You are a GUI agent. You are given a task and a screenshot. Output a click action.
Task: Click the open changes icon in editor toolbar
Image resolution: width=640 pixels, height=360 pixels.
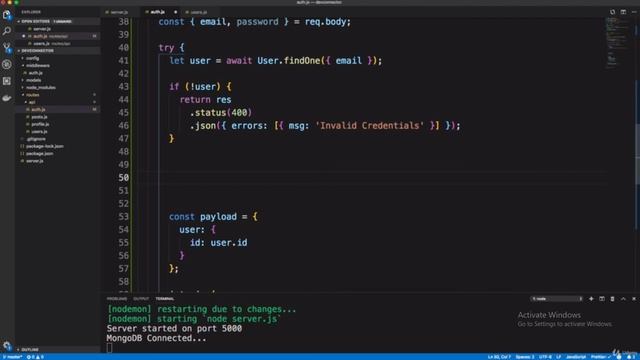[x=612, y=12]
